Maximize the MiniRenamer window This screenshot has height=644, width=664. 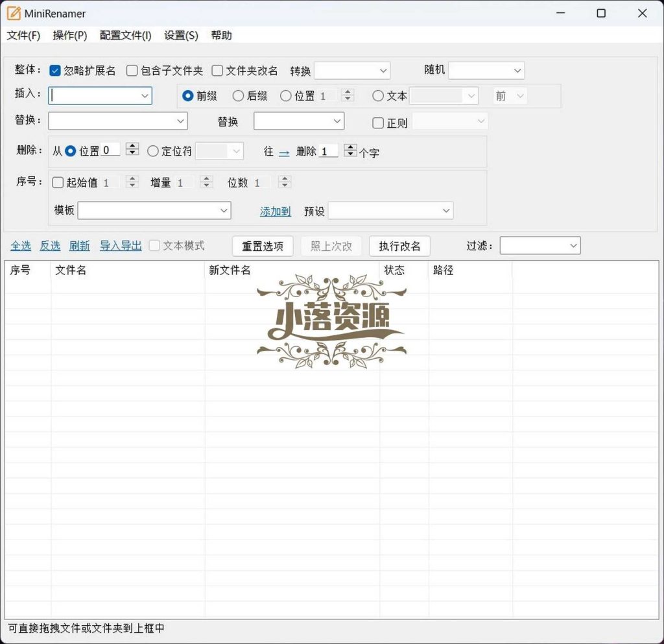(x=601, y=14)
